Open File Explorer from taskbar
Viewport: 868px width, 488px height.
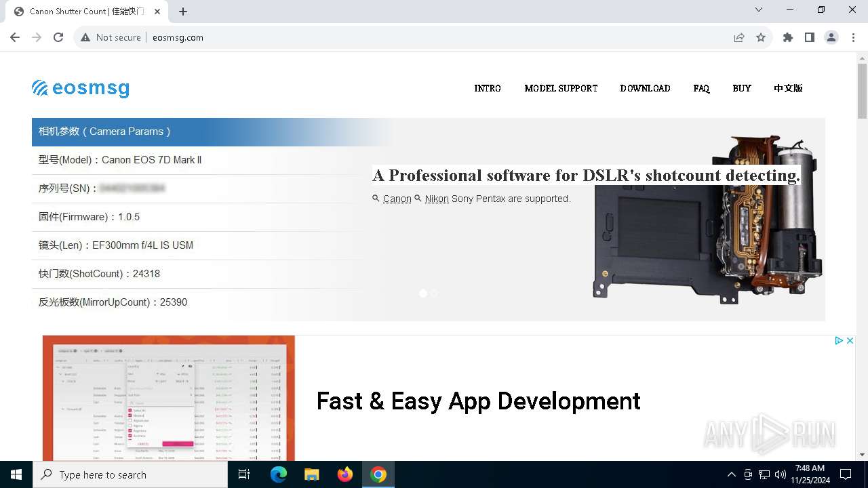(x=312, y=474)
